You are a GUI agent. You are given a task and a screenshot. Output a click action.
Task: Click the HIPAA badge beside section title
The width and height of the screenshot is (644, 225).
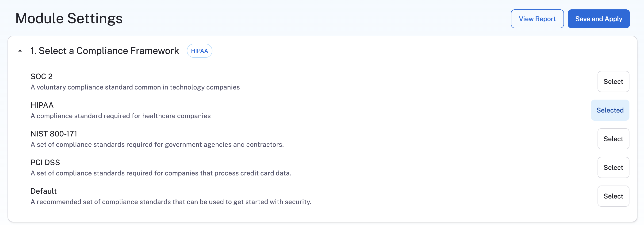pos(199,51)
